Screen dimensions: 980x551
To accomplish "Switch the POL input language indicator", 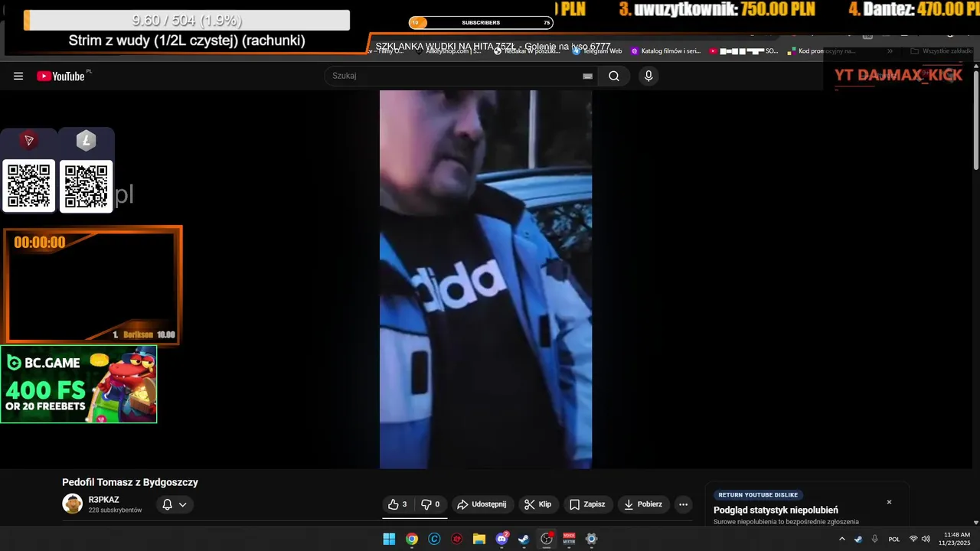I will click(x=894, y=539).
